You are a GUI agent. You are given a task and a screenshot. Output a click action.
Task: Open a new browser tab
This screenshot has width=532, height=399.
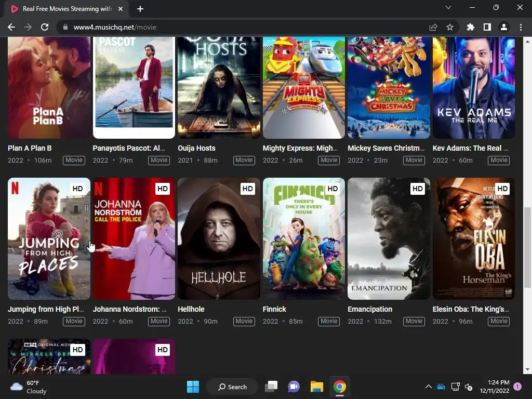140,9
